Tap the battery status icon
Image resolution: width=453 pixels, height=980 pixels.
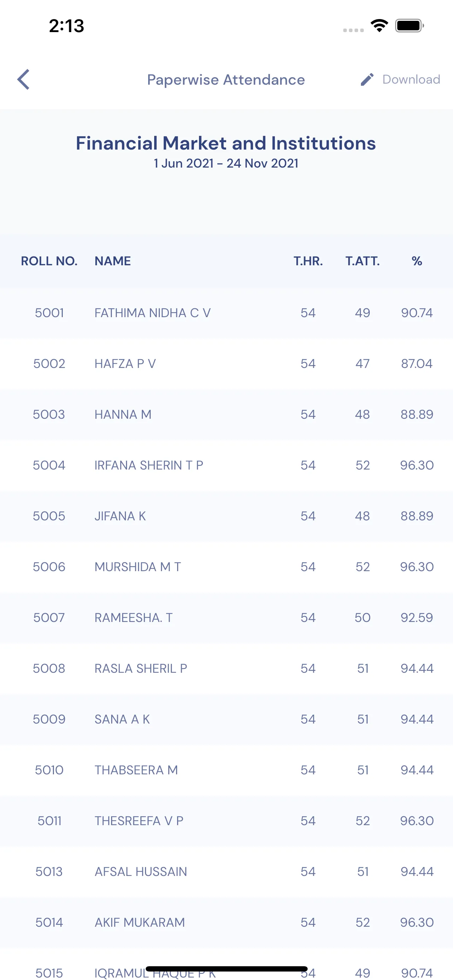pyautogui.click(x=410, y=26)
